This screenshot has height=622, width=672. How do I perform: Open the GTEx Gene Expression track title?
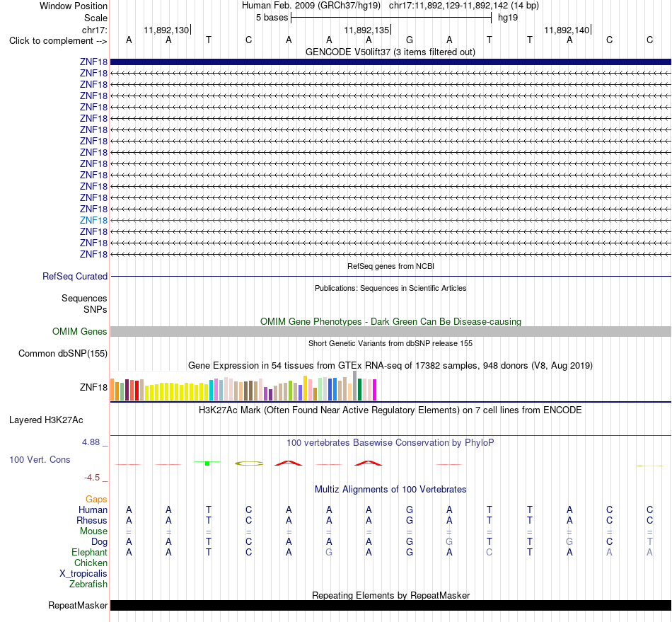point(390,366)
